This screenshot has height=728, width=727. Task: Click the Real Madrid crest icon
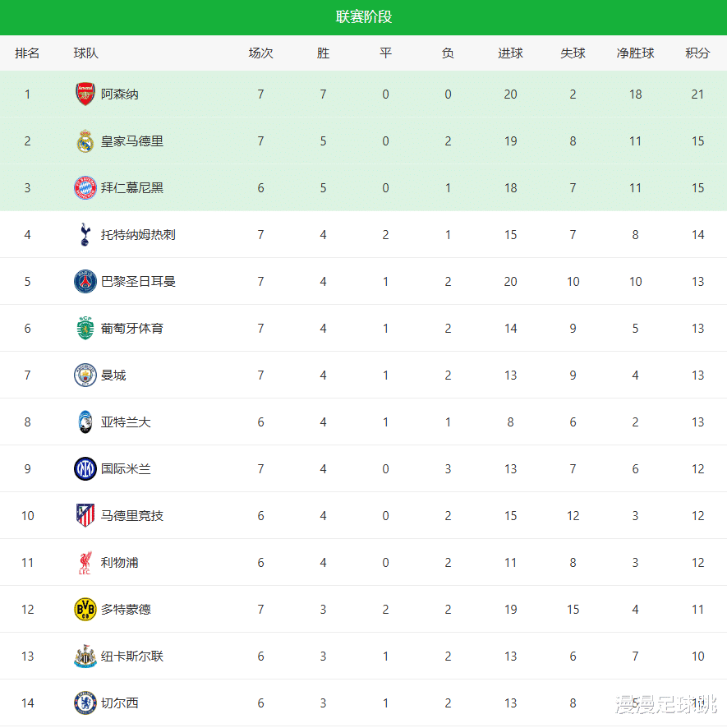pos(85,141)
